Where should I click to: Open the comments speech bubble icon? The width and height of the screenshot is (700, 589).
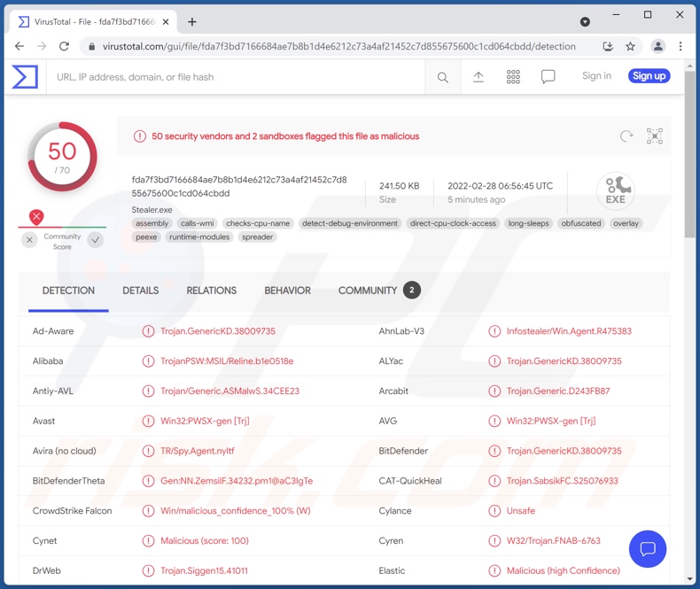point(548,77)
